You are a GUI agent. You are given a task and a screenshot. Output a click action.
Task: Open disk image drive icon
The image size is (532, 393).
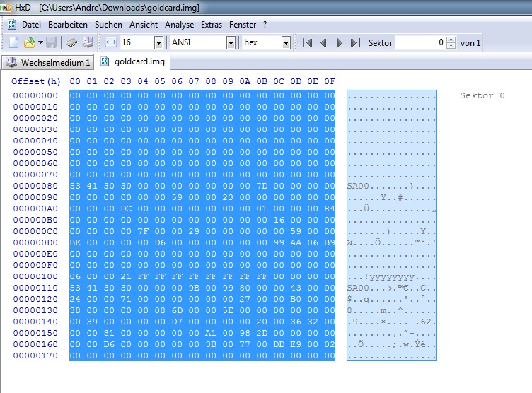click(88, 42)
